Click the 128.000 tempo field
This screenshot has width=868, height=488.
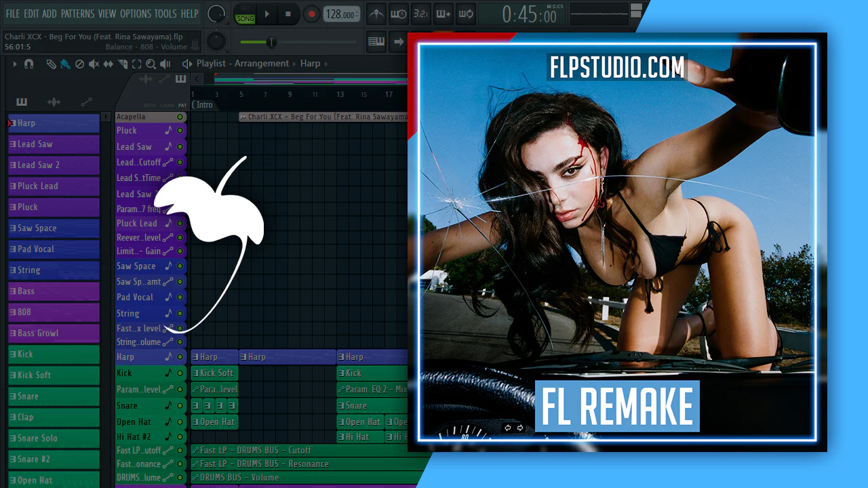point(342,14)
